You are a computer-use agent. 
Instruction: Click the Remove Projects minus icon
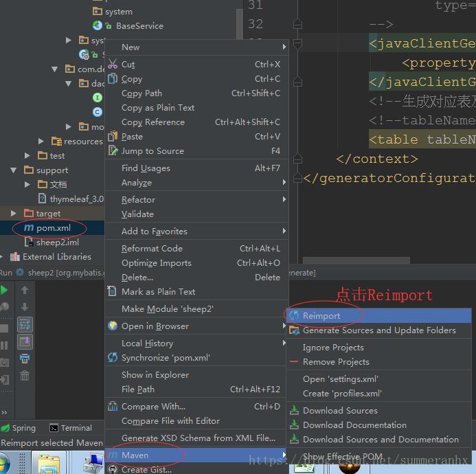coord(294,361)
